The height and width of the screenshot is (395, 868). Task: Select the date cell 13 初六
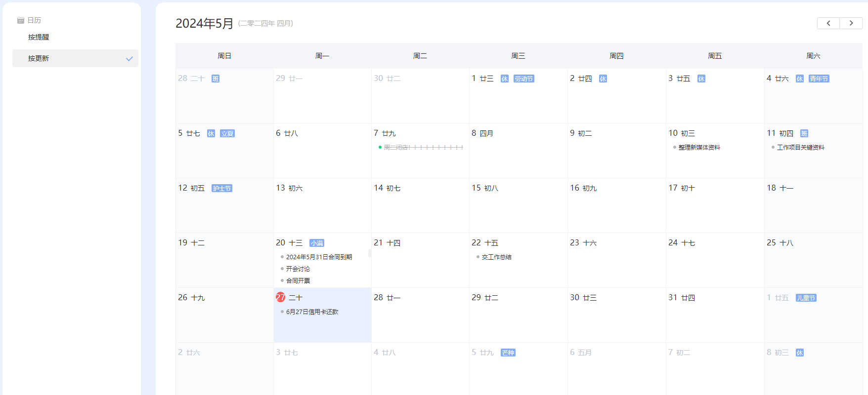(322, 205)
